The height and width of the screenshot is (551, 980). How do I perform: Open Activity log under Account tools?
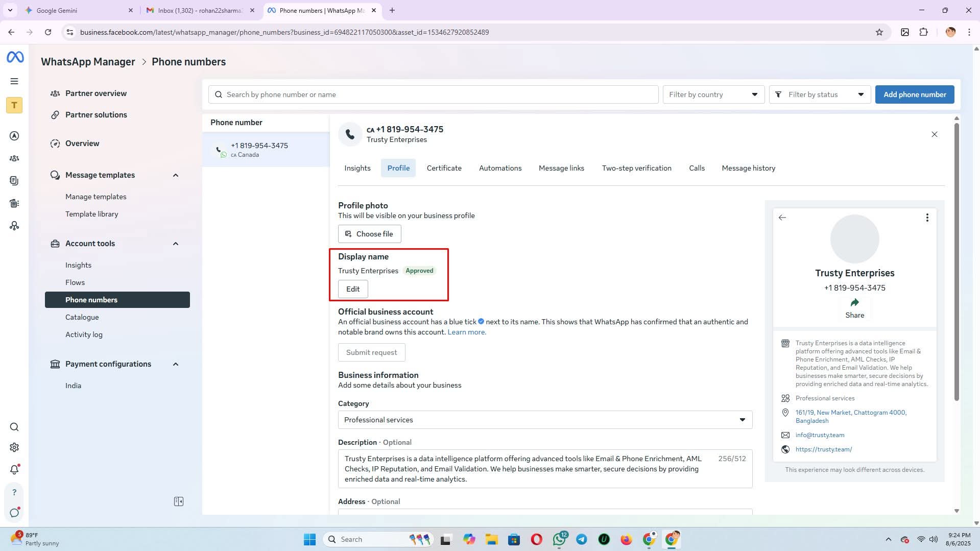click(84, 334)
